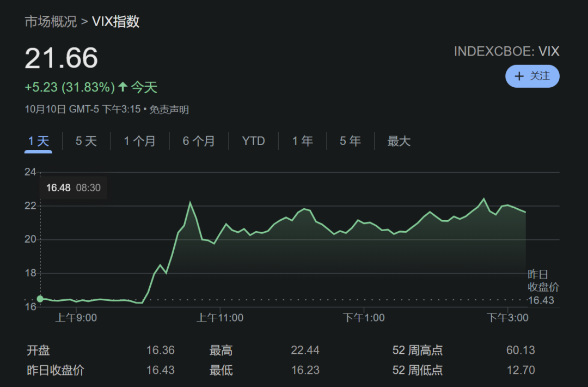Click the INDEXCBOE: VIX ticker label
Image resolution: width=588 pixels, height=387 pixels.
tap(507, 51)
